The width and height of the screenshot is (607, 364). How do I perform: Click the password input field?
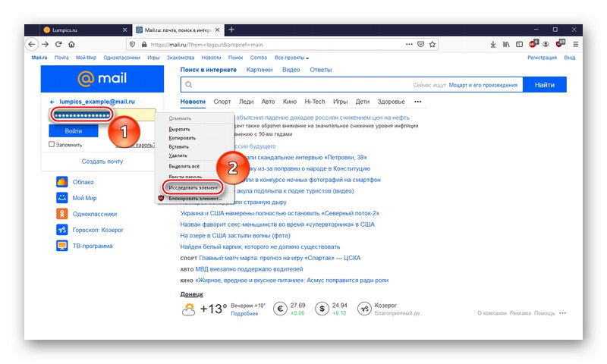102,115
